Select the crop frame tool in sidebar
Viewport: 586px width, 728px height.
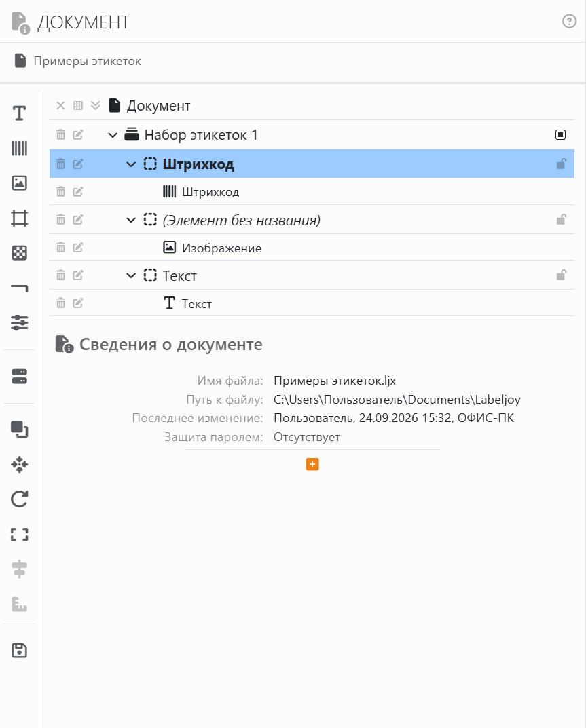19,218
